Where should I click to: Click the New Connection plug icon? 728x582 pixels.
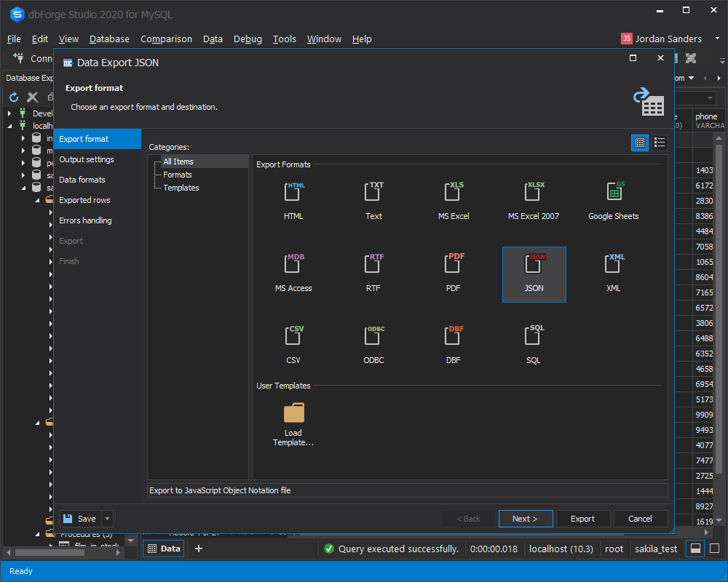19,58
